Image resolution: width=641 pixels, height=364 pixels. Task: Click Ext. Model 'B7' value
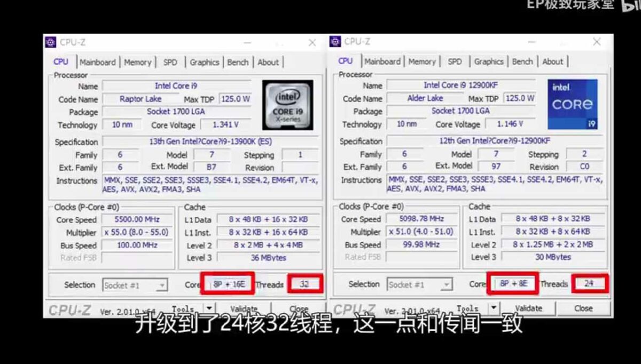tap(212, 168)
